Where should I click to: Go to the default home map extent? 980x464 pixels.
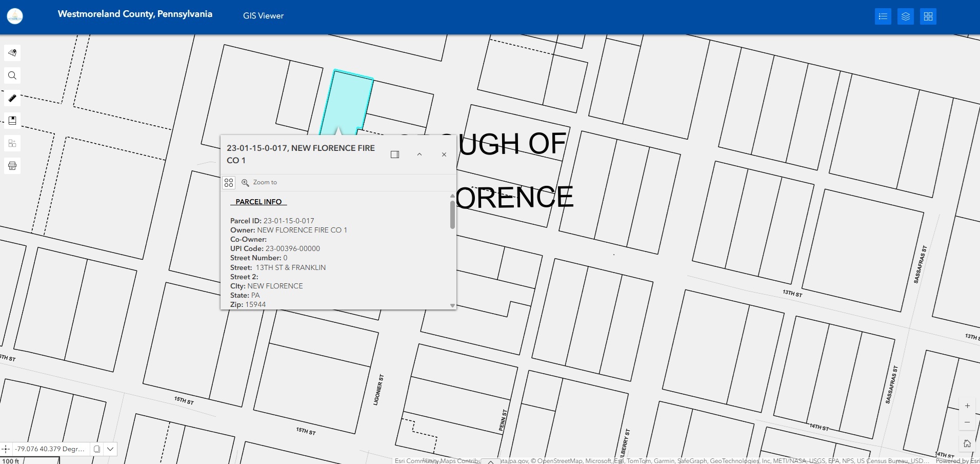(967, 443)
